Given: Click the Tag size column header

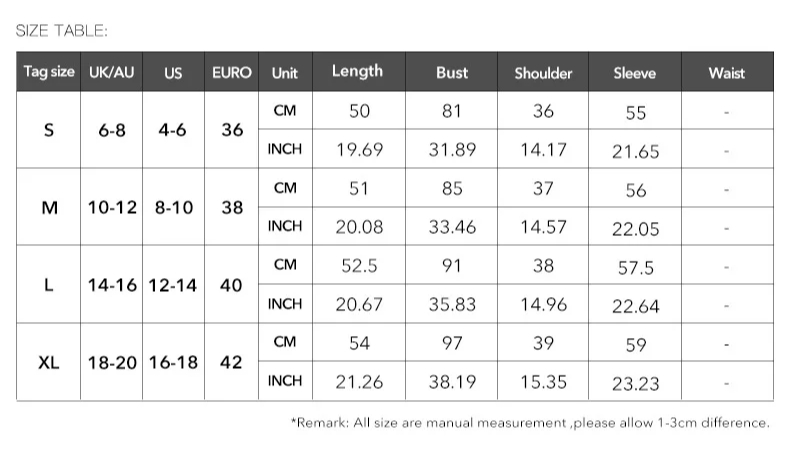Looking at the screenshot, I should coord(49,72).
